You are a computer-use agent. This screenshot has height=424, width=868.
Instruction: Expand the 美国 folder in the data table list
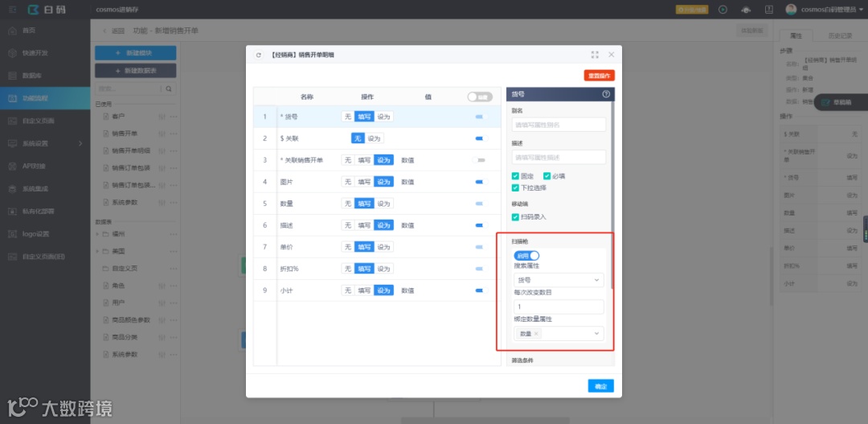click(x=98, y=252)
